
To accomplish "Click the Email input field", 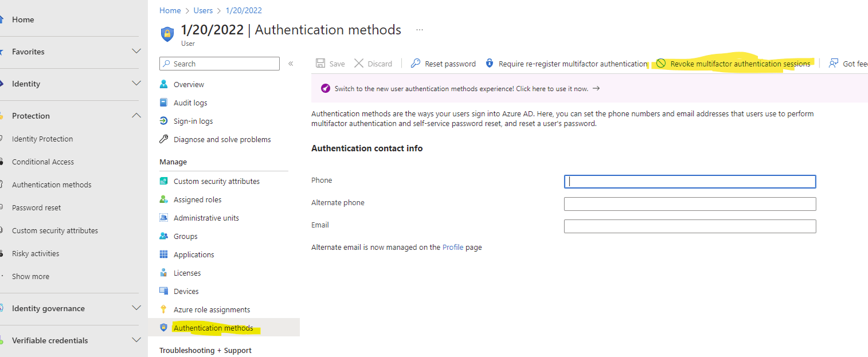I will tap(690, 226).
